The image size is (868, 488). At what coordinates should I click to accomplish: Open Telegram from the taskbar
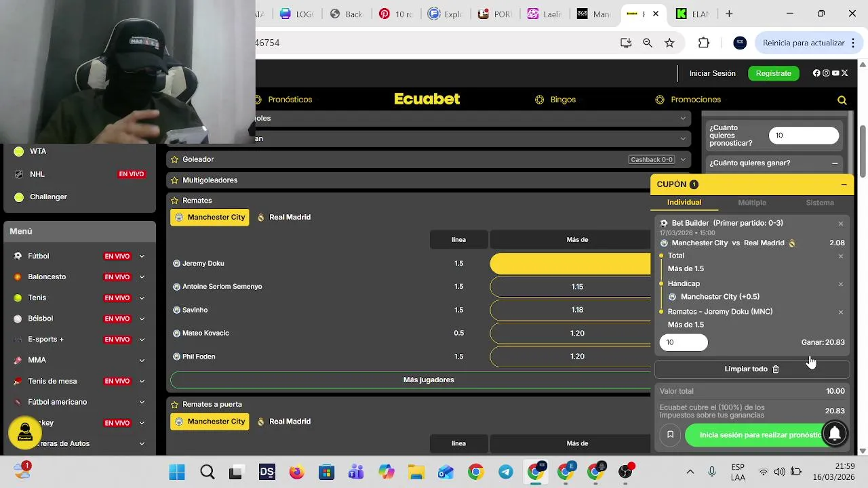[505, 472]
